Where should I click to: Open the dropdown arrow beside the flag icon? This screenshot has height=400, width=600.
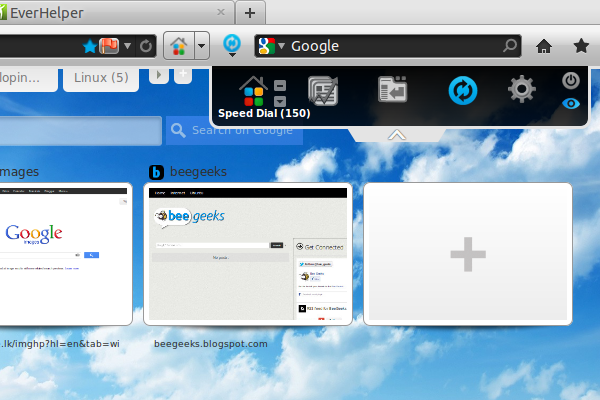127,46
